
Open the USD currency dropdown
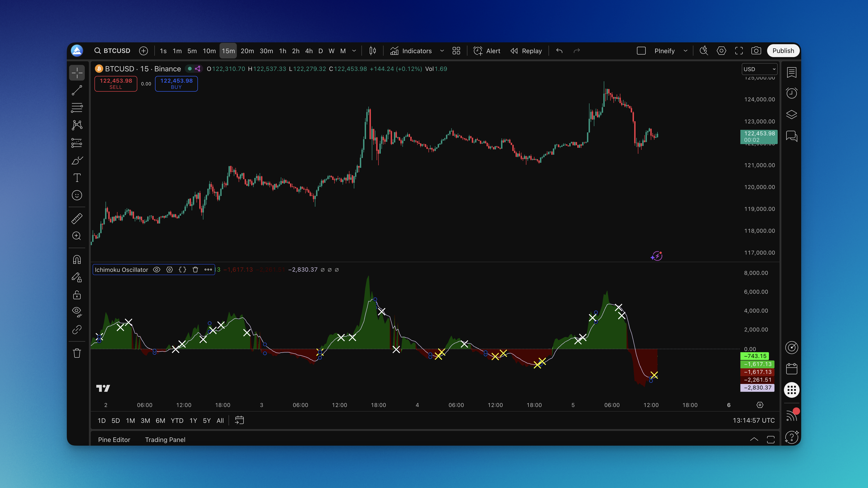[x=759, y=69]
